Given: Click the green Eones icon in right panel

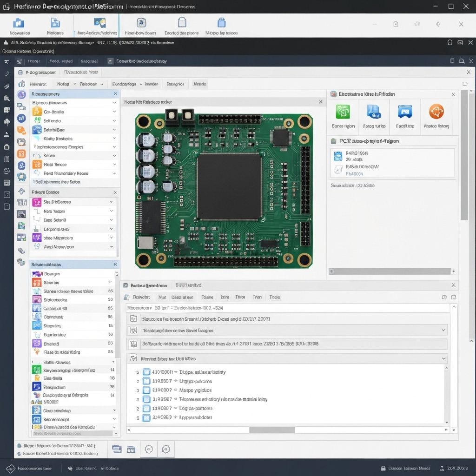Looking at the screenshot, I should tap(343, 112).
